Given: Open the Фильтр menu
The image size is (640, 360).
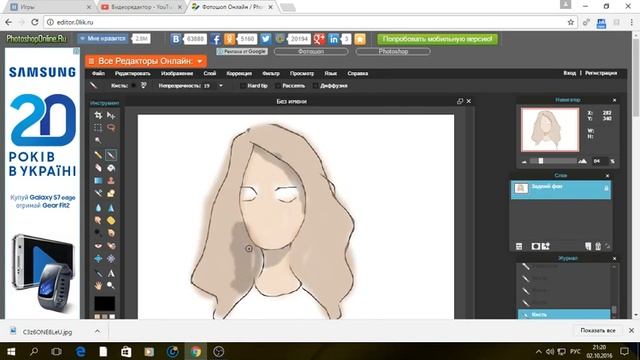Looking at the screenshot, I should pos(271,73).
